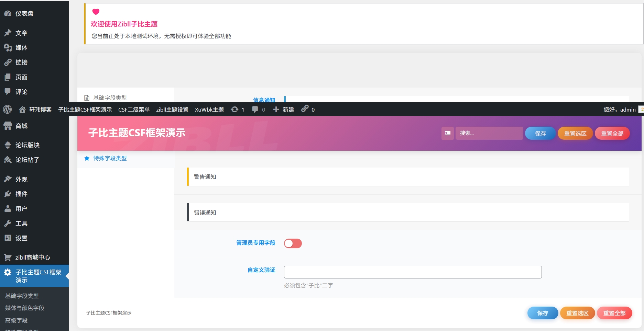Open 媒体与颜色字段 submenu link
Screen dimensions: 644x331
[x=25, y=308]
